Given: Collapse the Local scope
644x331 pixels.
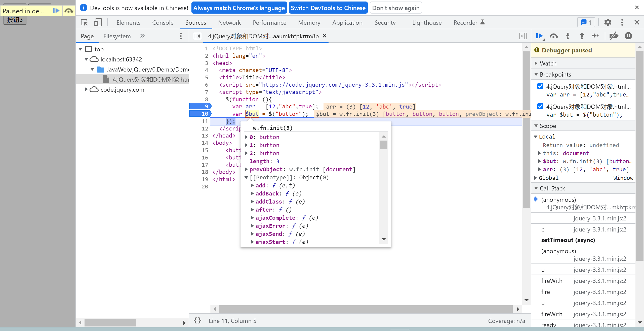Looking at the screenshot, I should tap(536, 137).
